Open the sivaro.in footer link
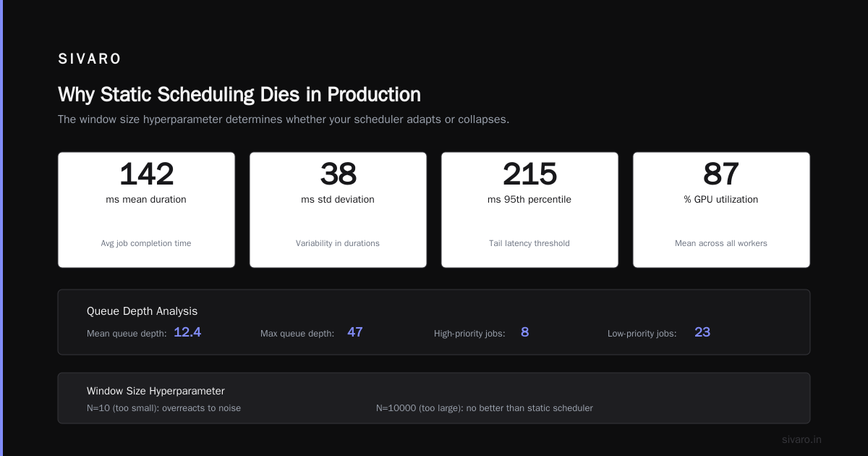This screenshot has width=868, height=456. point(802,439)
